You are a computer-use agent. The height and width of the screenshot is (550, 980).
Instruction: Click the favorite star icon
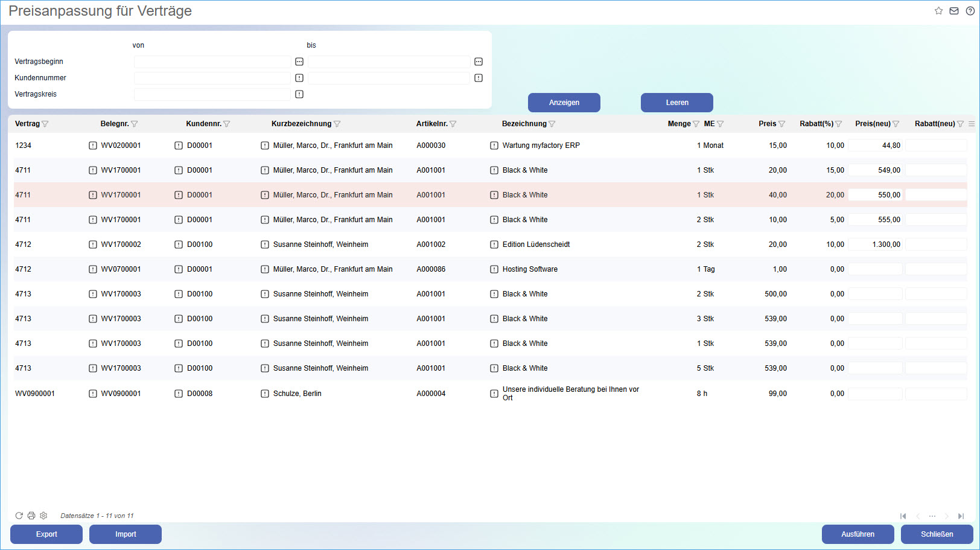pos(938,11)
